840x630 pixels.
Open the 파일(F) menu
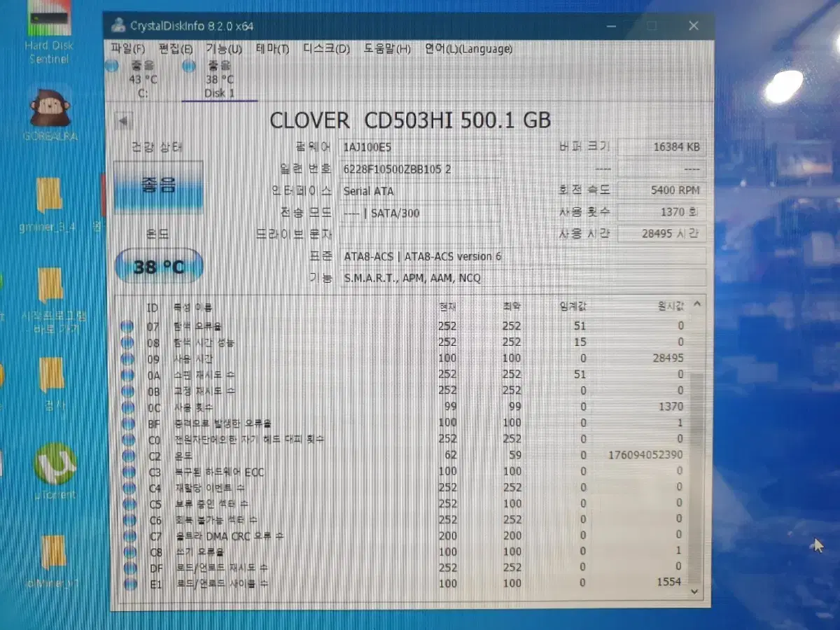[x=127, y=49]
